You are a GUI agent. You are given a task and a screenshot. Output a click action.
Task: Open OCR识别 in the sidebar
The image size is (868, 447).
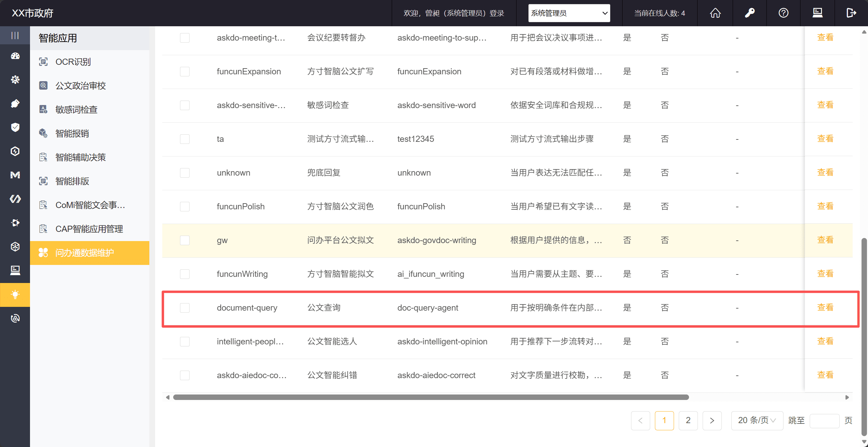click(x=90, y=62)
